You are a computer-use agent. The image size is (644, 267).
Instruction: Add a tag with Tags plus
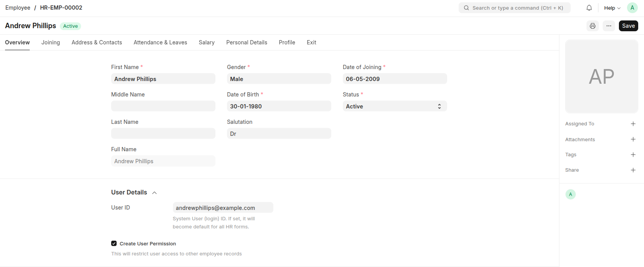coord(633,155)
